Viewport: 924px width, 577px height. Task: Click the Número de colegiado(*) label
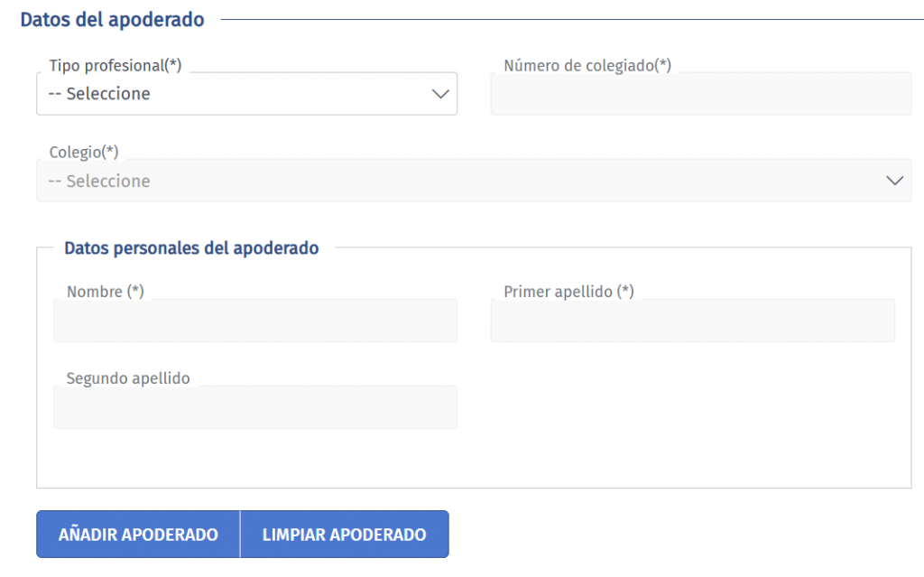[x=587, y=65]
